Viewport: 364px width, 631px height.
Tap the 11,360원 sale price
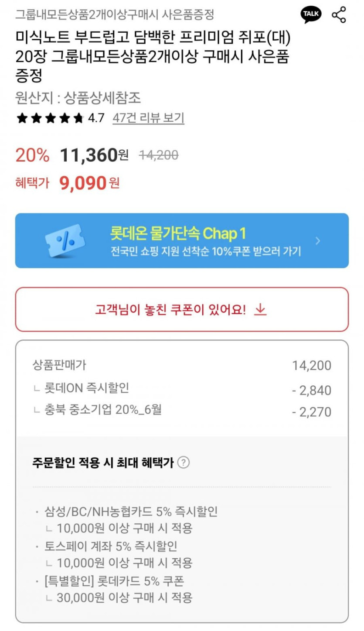point(94,155)
